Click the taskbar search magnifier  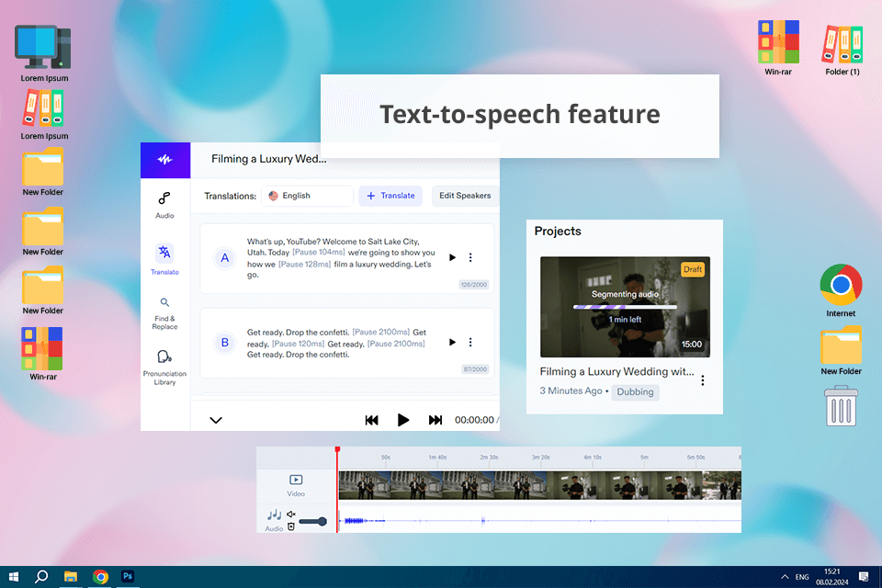coord(41,577)
